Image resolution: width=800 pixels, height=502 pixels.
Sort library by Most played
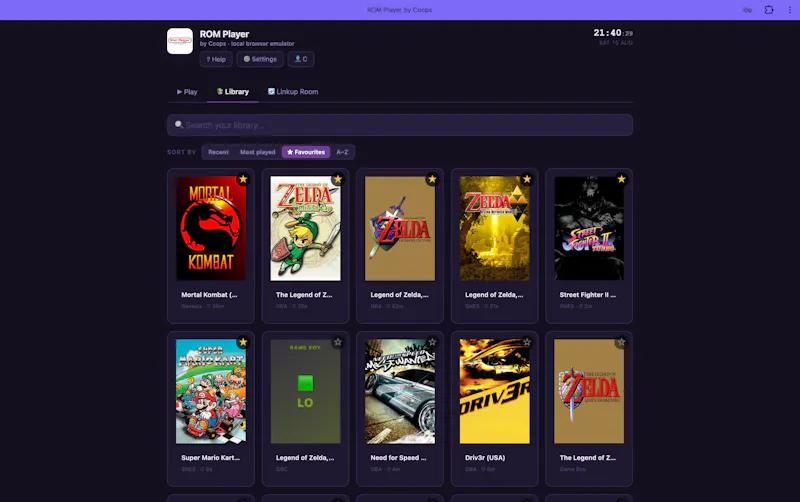click(x=258, y=152)
